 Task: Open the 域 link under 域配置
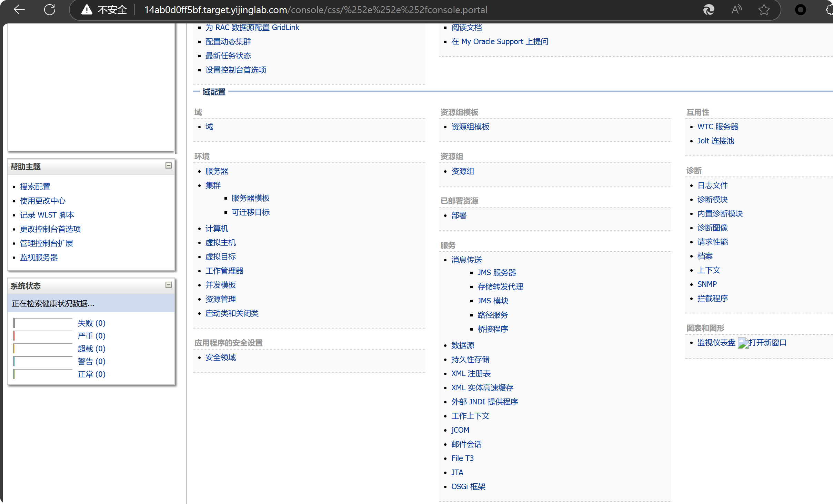[x=209, y=127]
